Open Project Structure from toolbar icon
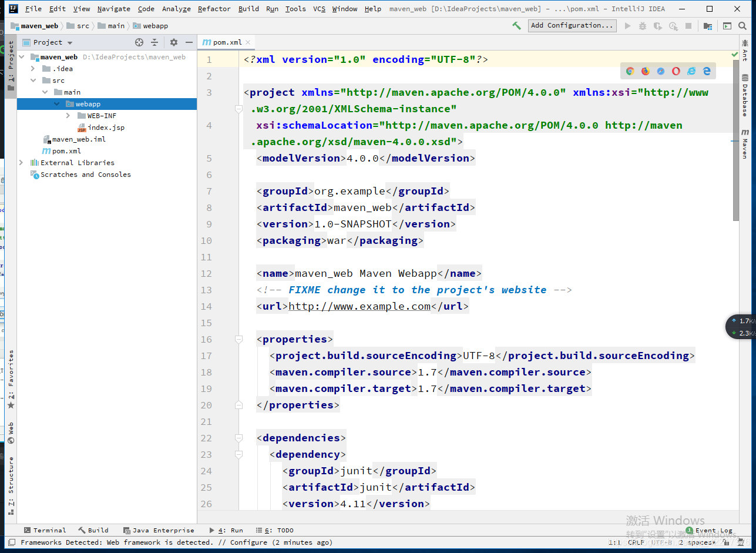The width and height of the screenshot is (756, 553). pyautogui.click(x=708, y=26)
